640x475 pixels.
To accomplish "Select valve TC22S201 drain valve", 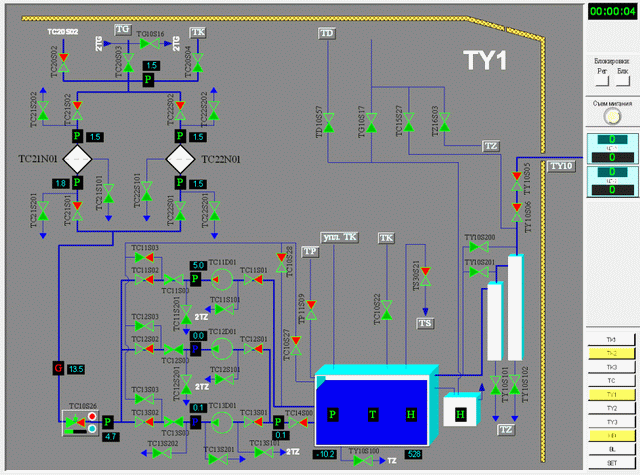I will click(x=214, y=211).
